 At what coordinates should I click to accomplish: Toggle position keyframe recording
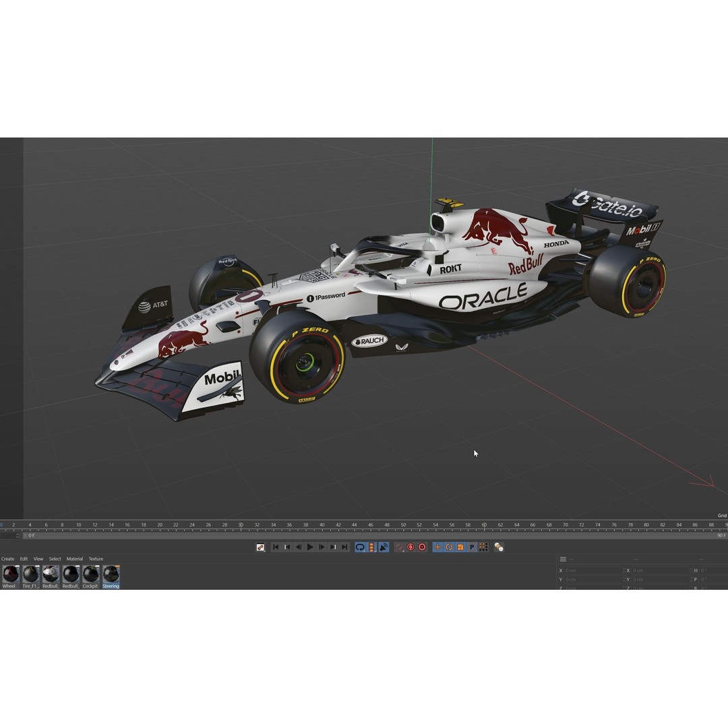pyautogui.click(x=437, y=547)
